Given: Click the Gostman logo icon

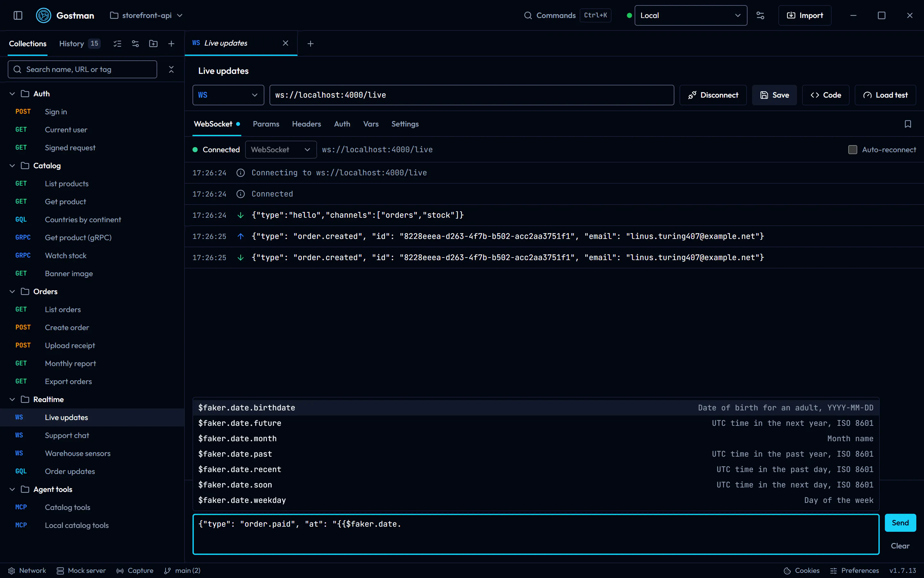Looking at the screenshot, I should 44,15.
